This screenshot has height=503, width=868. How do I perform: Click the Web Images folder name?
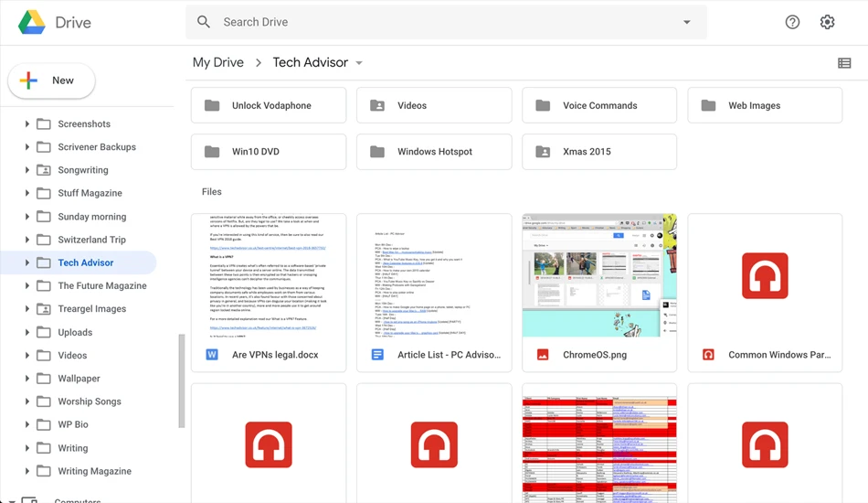pos(754,105)
